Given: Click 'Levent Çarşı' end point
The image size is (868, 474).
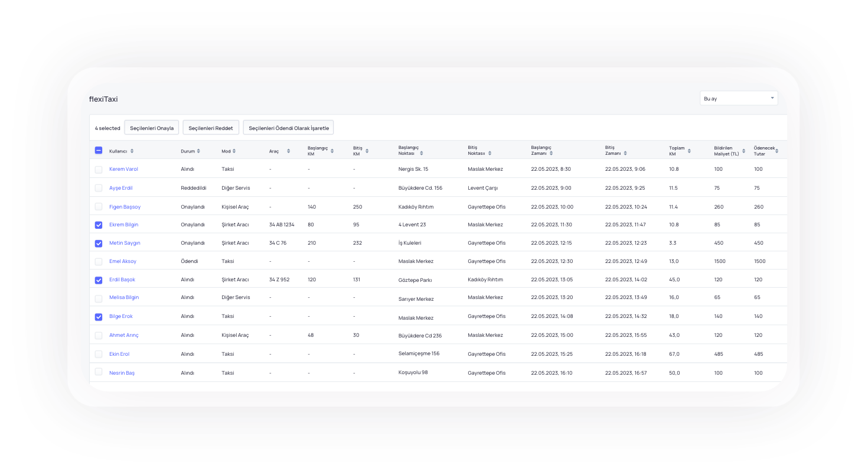Looking at the screenshot, I should pos(483,188).
